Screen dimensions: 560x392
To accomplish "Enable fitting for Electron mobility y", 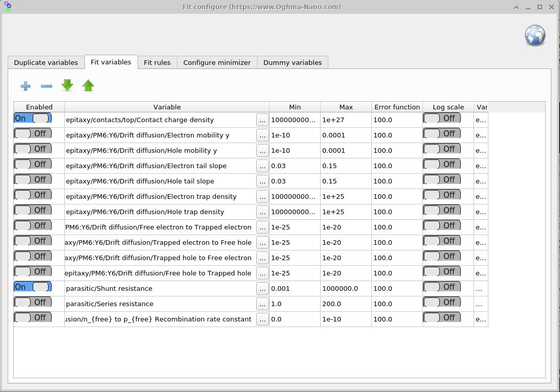I will [32, 133].
